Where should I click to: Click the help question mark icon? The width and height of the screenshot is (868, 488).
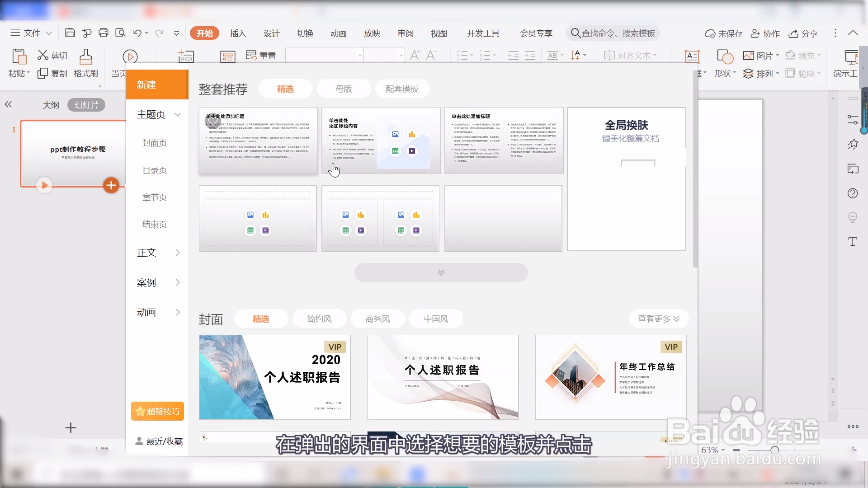853,193
